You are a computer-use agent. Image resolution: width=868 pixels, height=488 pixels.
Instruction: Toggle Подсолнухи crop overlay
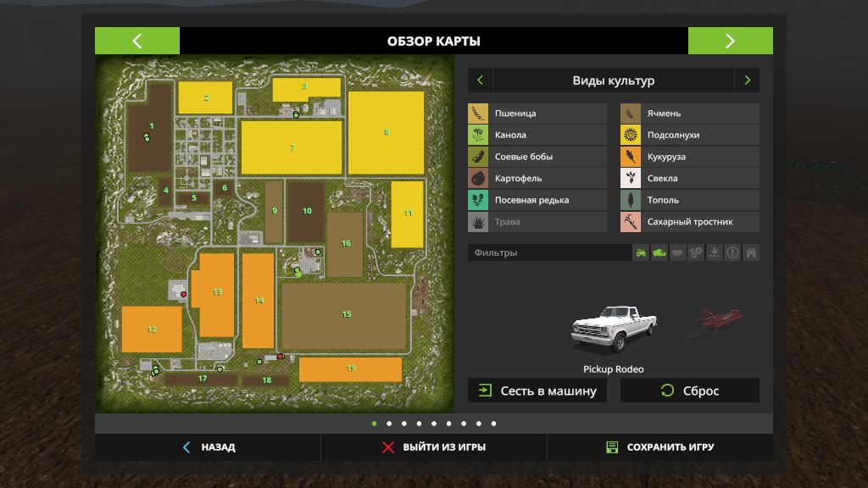coord(689,136)
